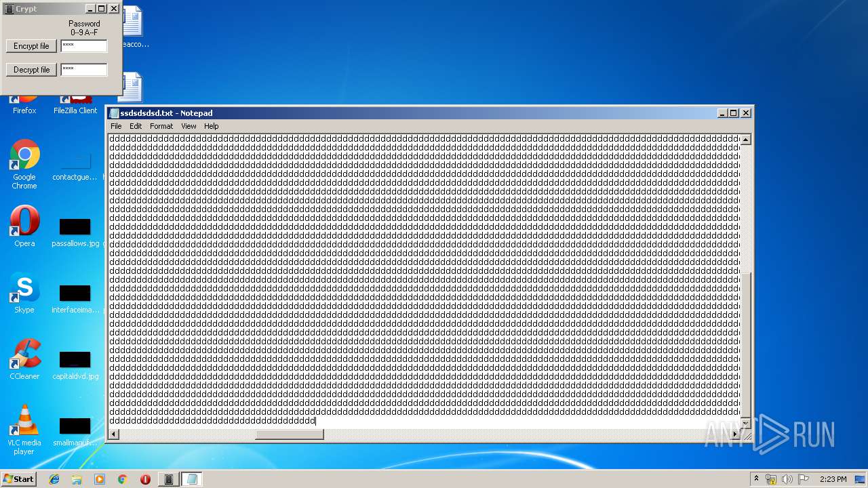
Task: Click the 2:23 PM taskbar clock
Action: 833,479
